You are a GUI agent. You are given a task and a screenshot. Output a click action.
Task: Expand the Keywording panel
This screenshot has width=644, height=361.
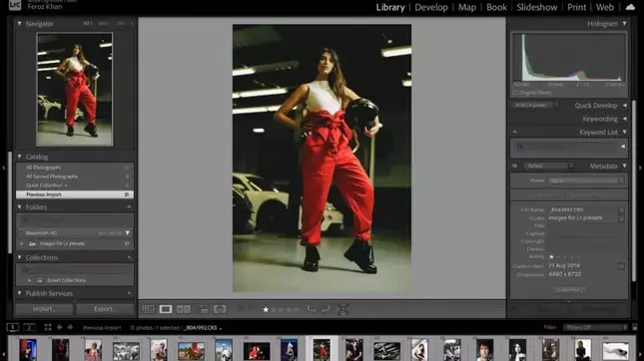624,119
